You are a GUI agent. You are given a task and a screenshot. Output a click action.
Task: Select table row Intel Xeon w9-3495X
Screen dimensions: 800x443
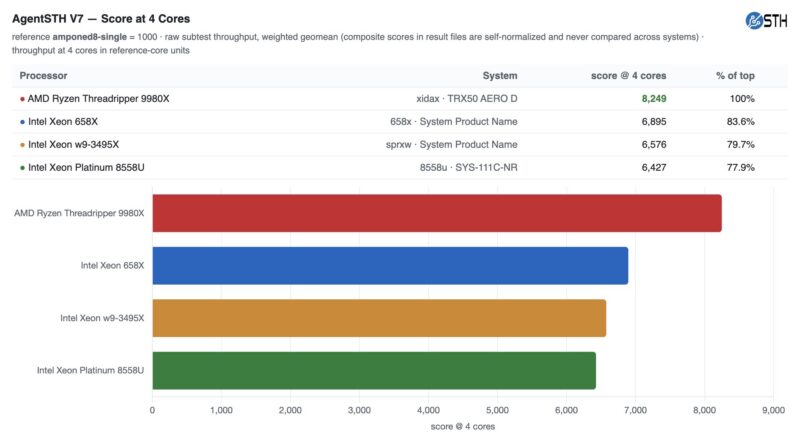[x=399, y=144]
